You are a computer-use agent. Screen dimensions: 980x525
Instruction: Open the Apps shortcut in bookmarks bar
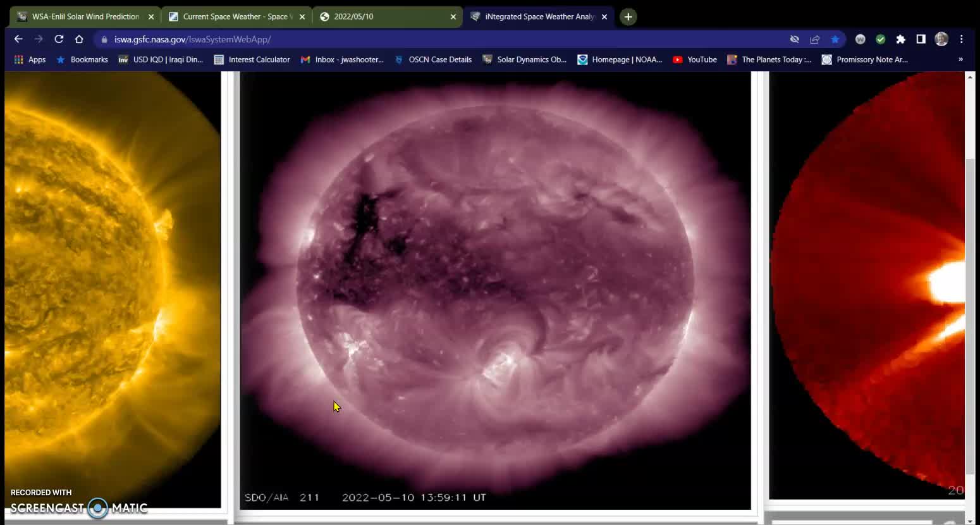(30, 59)
